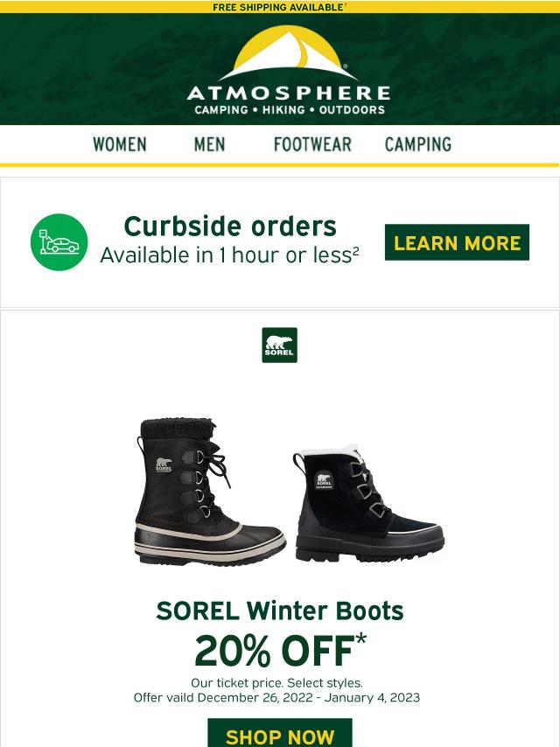Image resolution: width=560 pixels, height=747 pixels.
Task: Click the Camping Hiking Outdoors tagline
Action: 290,110
